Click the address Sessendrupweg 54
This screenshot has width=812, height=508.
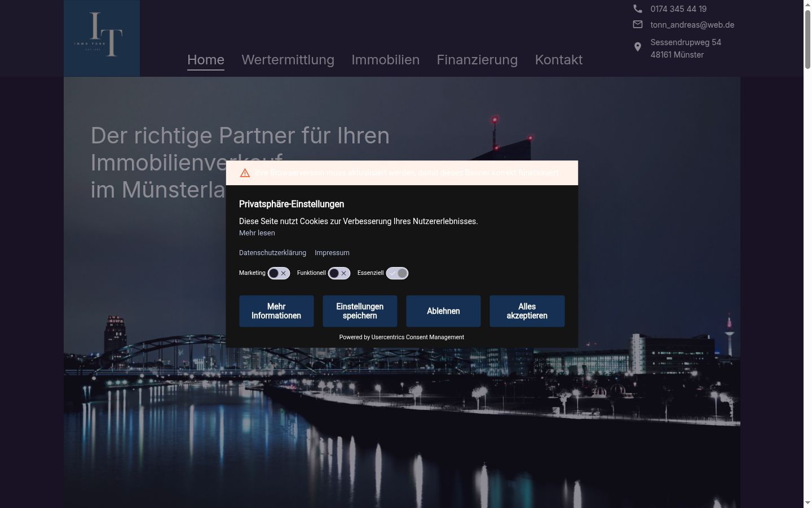click(686, 42)
